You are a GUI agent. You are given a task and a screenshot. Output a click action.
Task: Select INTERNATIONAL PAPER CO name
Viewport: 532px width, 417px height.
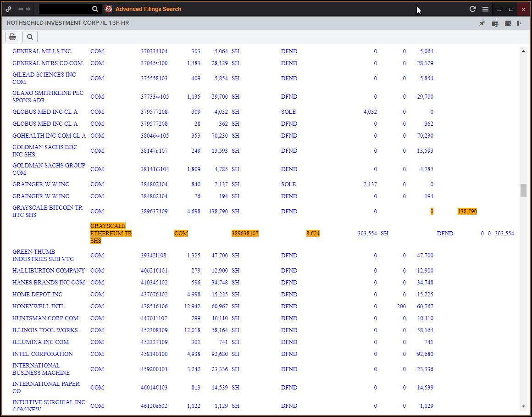pyautogui.click(x=46, y=388)
